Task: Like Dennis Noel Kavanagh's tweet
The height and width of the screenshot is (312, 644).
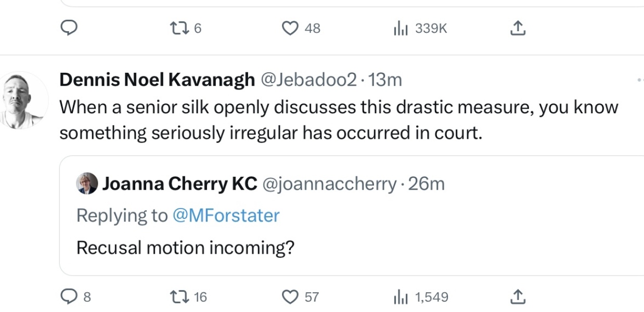Action: [290, 296]
